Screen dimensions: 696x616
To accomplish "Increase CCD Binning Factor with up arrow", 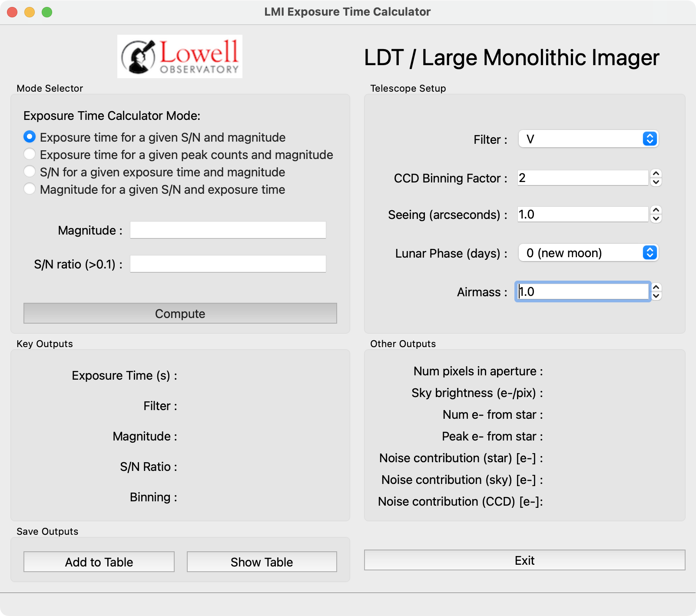I will tap(656, 174).
